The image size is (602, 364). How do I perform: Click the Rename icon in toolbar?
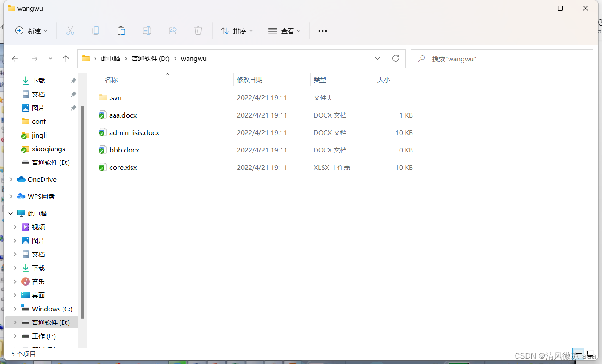tap(147, 31)
